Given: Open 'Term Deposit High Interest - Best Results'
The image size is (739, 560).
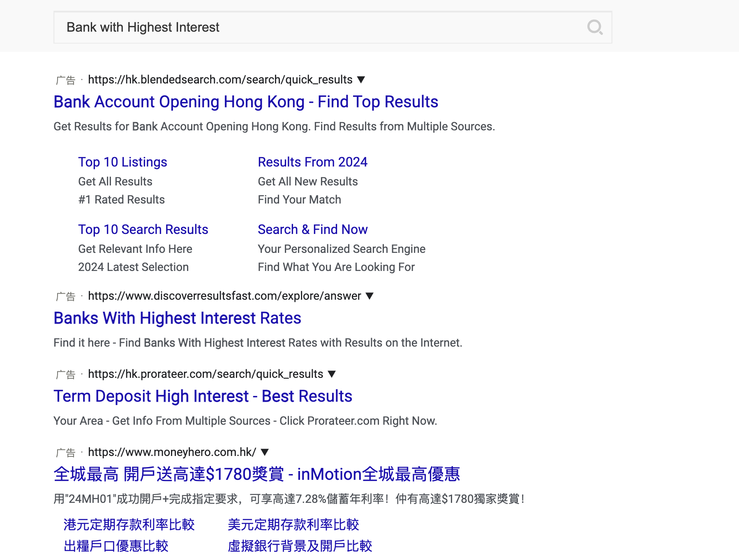Looking at the screenshot, I should coord(202,396).
